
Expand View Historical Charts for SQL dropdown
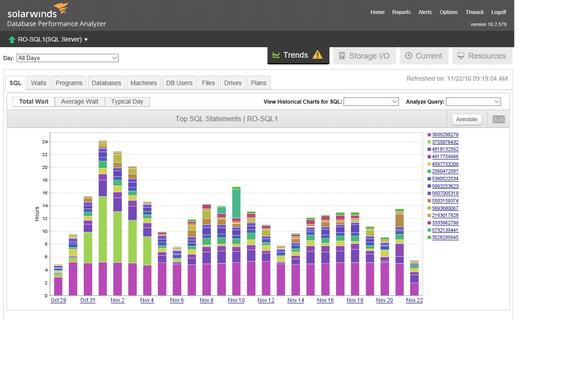point(371,101)
